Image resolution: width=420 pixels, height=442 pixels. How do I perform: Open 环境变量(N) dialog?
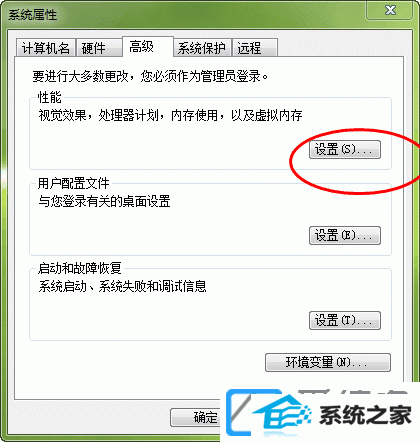328,362
